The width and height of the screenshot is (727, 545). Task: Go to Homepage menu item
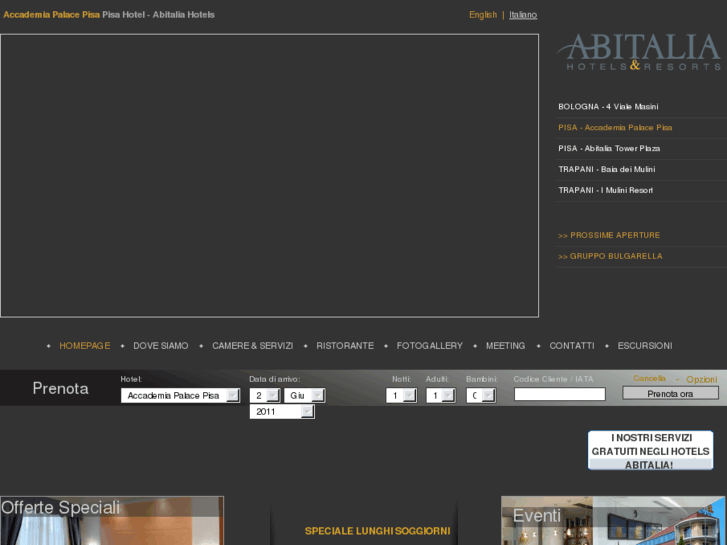pos(85,346)
